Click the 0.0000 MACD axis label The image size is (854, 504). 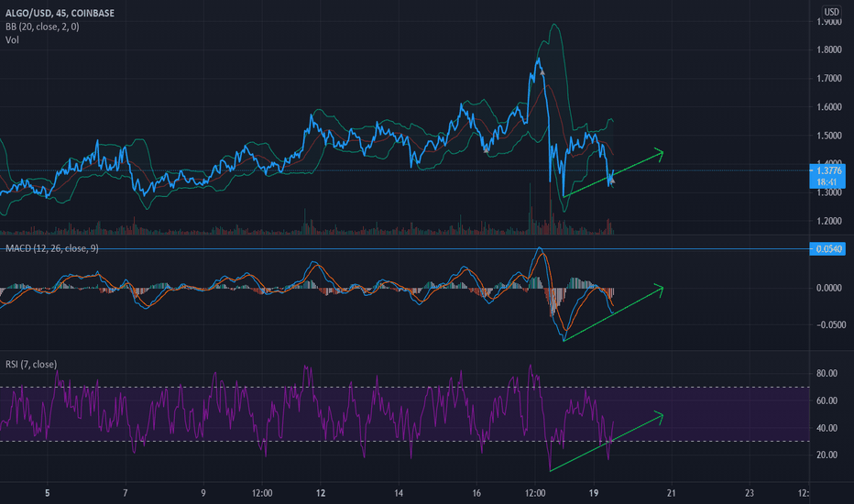pos(829,288)
